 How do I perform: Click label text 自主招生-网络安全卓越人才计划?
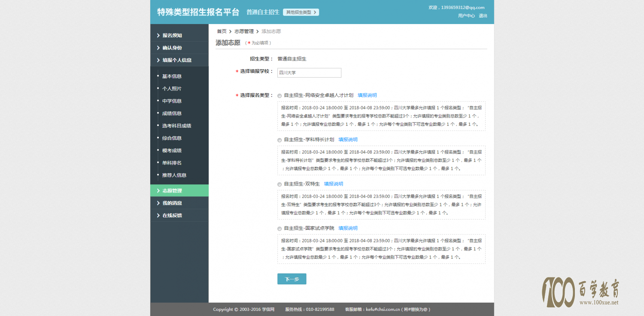coord(319,95)
